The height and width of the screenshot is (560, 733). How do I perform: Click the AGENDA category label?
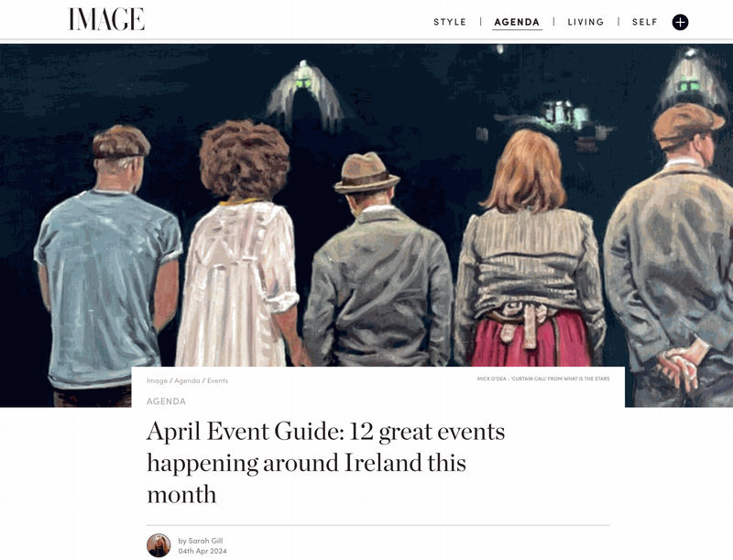[x=167, y=401]
